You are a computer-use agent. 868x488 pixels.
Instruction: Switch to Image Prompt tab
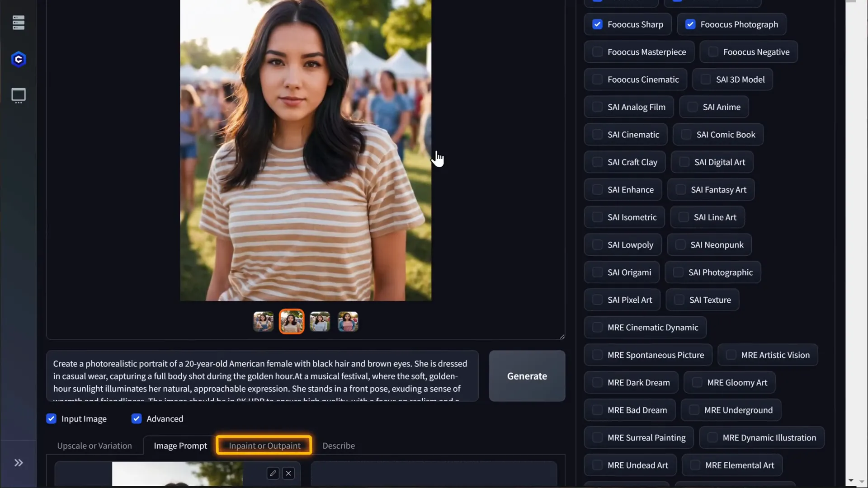pyautogui.click(x=180, y=446)
